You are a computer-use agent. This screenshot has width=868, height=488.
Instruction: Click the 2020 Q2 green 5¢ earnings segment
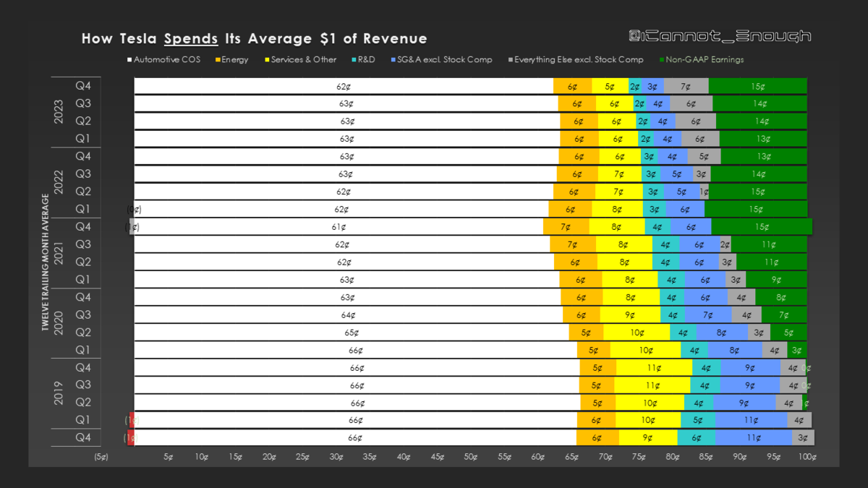(x=788, y=333)
